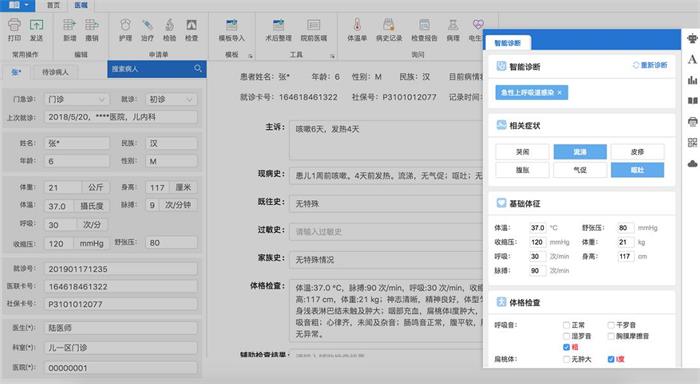Expand the 模板 group launcher arrow
The image size is (700, 384).
point(250,56)
